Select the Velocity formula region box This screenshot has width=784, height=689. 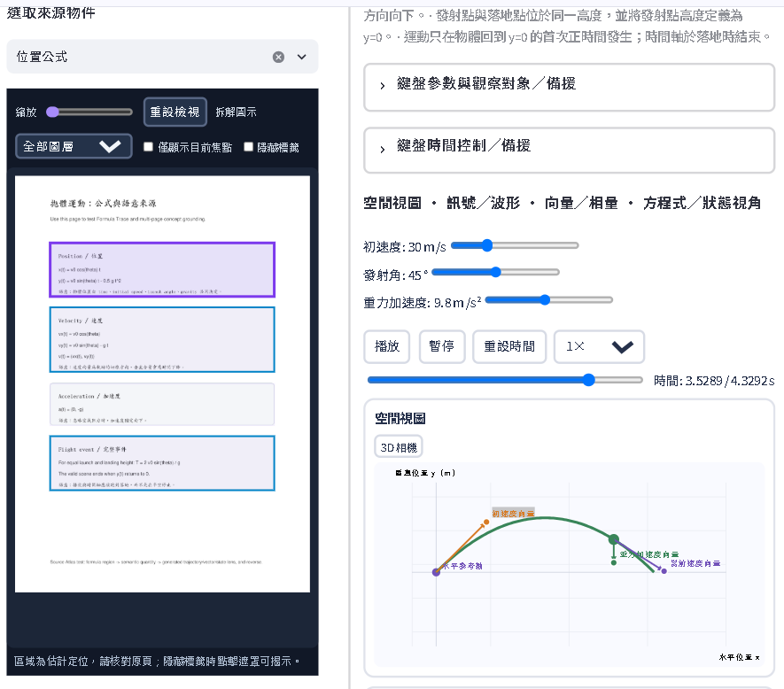click(162, 339)
